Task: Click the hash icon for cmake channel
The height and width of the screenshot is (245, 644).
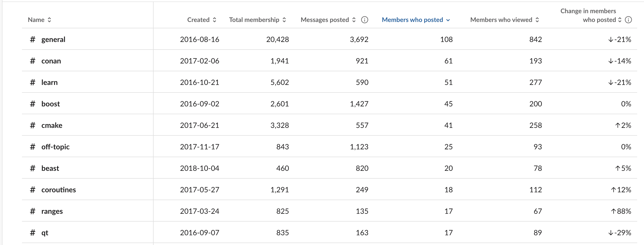Action: point(32,125)
